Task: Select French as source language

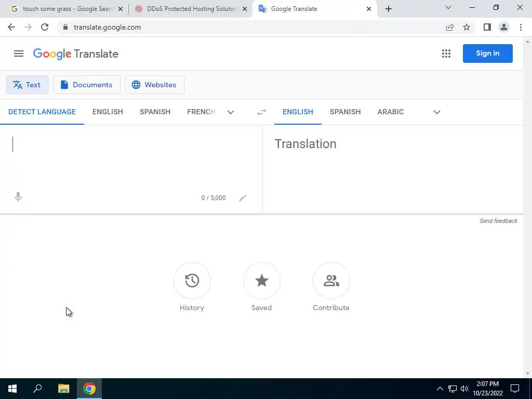Action: click(201, 112)
